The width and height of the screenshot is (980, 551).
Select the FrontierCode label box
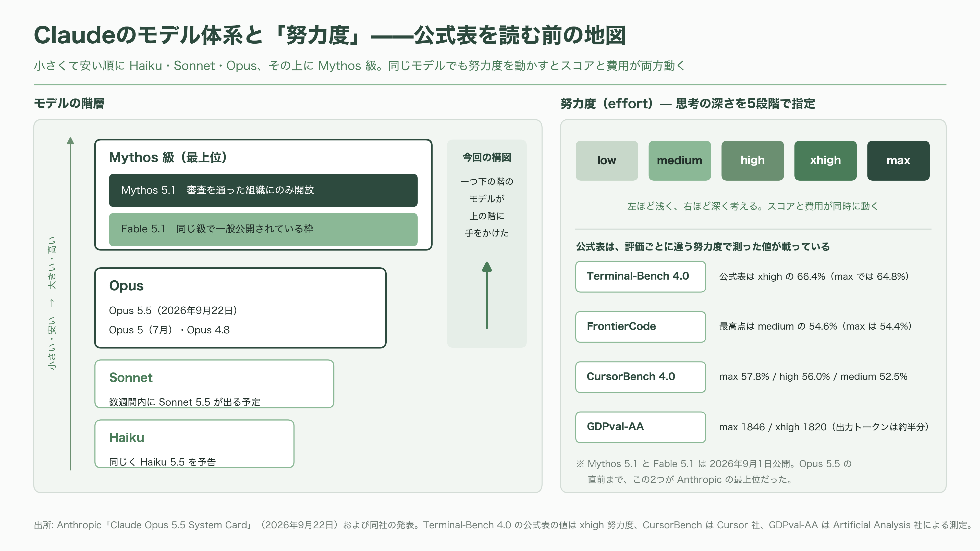641,327
